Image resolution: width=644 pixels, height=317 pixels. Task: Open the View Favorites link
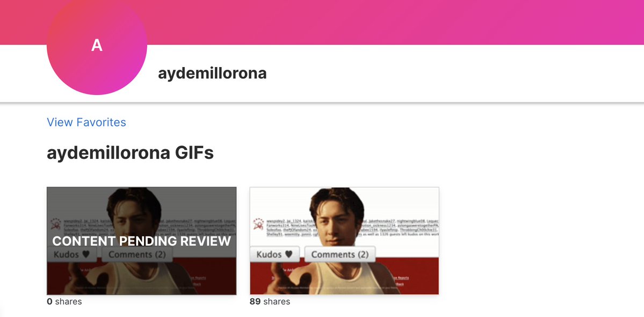pyautogui.click(x=86, y=122)
